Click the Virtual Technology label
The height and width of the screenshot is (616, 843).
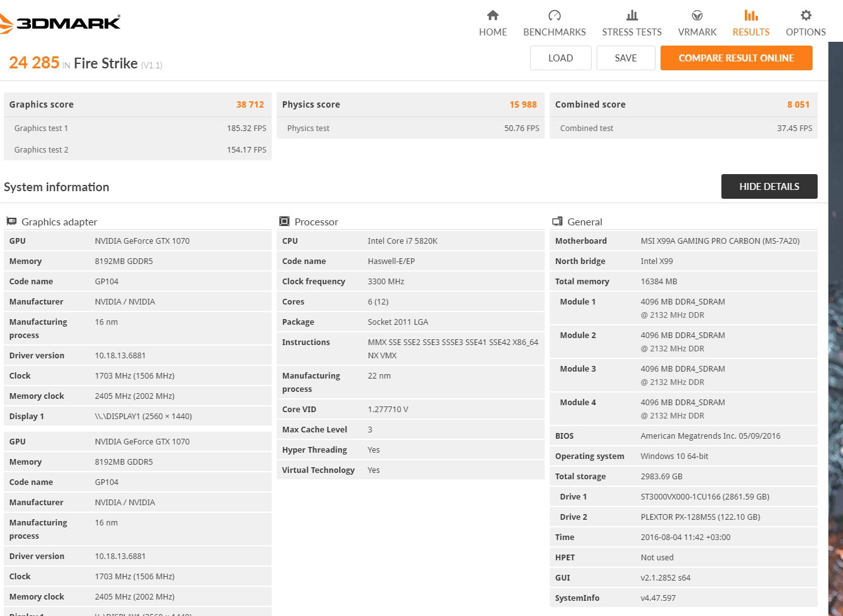319,470
